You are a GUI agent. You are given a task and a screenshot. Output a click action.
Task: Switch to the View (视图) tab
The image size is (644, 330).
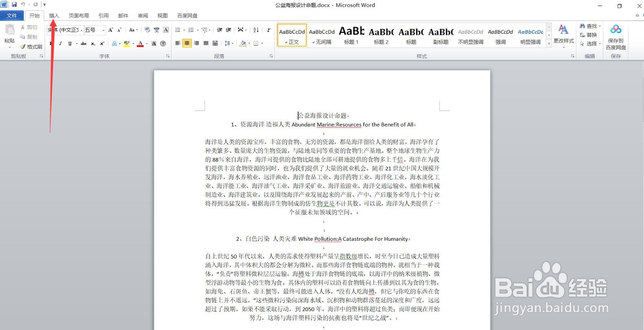[x=163, y=16]
